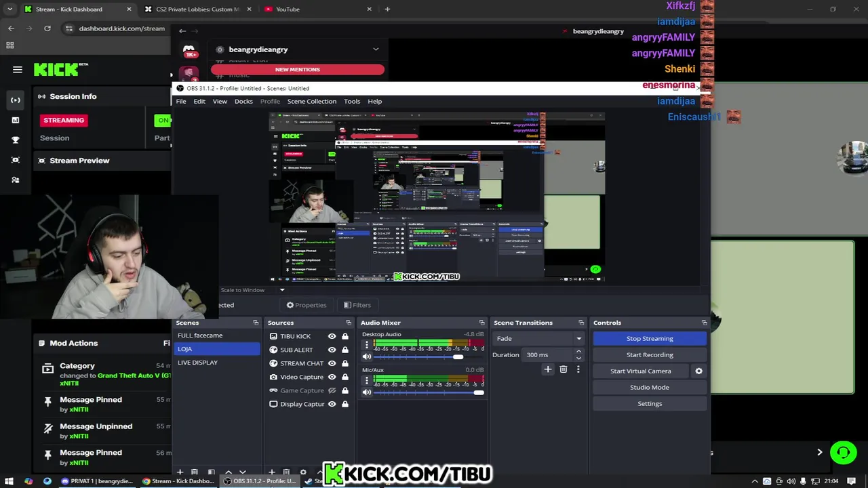Open OBS Docks menu
Screen dimensions: 868x488
point(243,101)
